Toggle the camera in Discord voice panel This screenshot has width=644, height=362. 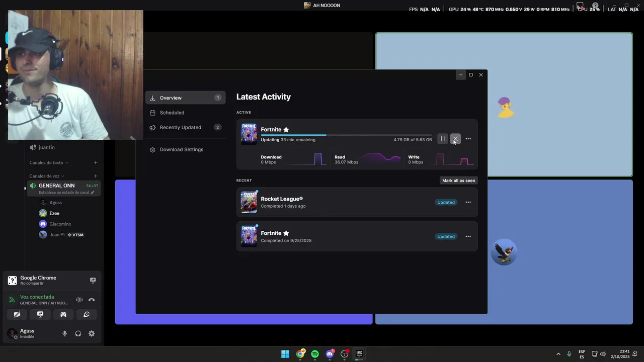[x=17, y=315]
